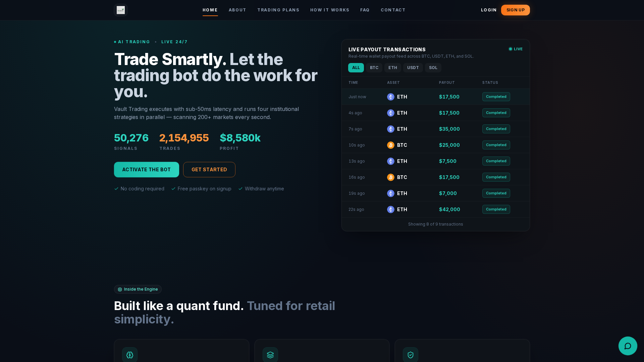
Task: Click the ETH coin icon in 13s ago row
Action: (x=391, y=161)
